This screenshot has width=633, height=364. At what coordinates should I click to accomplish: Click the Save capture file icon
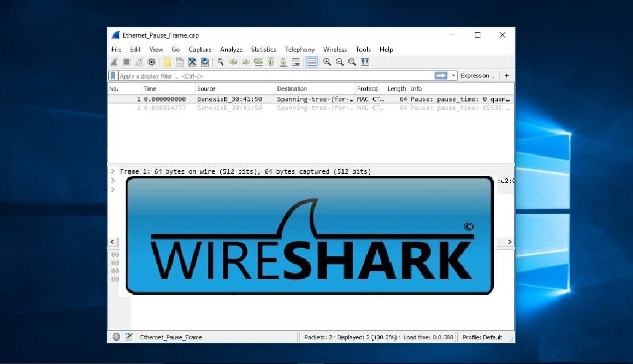(180, 62)
